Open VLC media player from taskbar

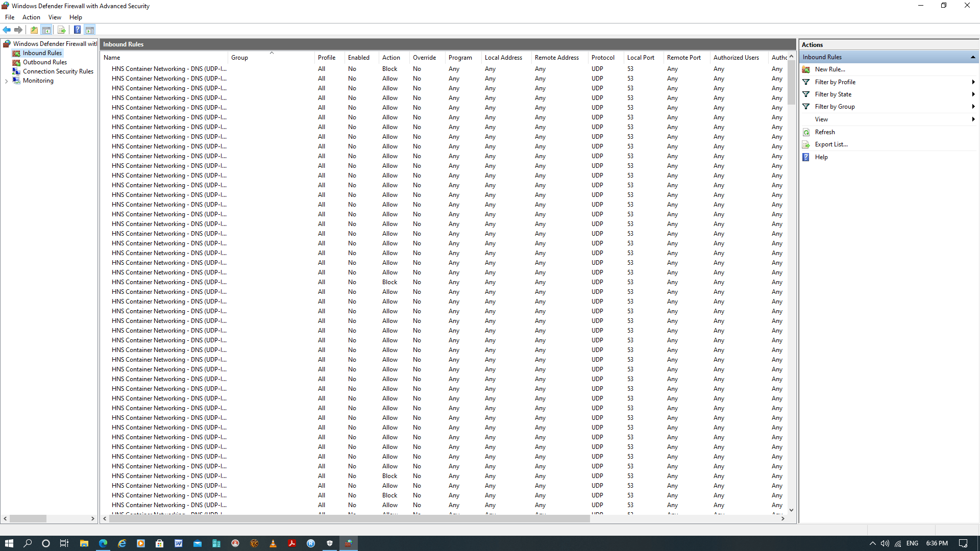coord(273,543)
